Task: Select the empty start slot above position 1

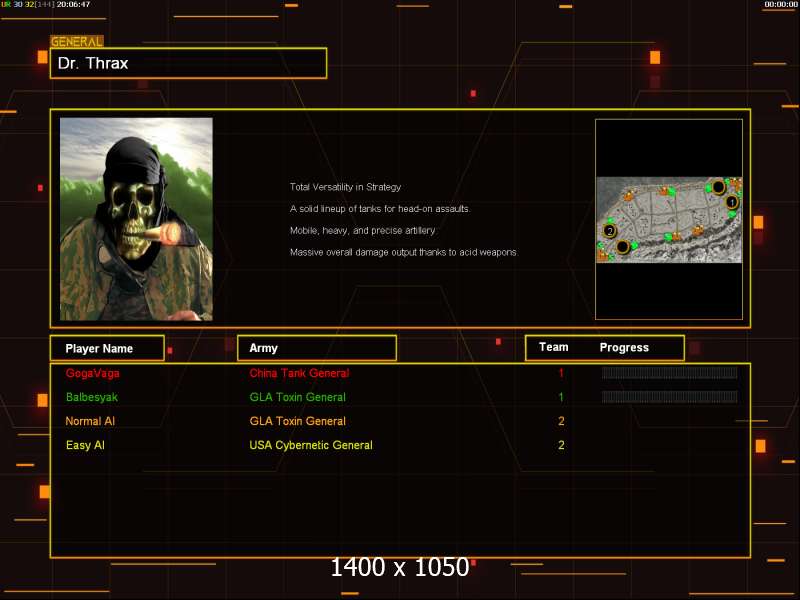Action: click(718, 186)
